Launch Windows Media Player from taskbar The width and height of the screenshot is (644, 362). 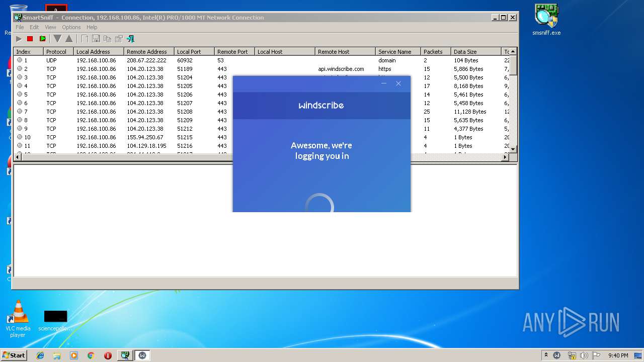coord(74,355)
